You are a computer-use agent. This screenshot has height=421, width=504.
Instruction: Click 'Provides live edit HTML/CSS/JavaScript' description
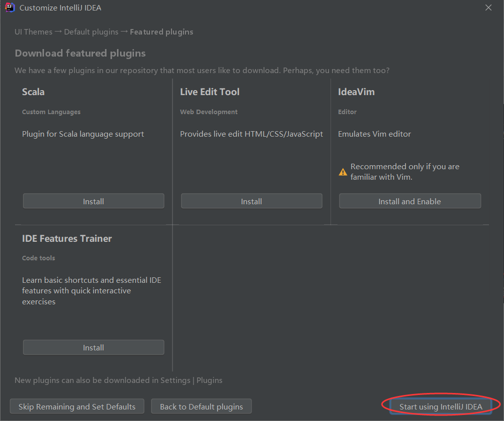(251, 134)
